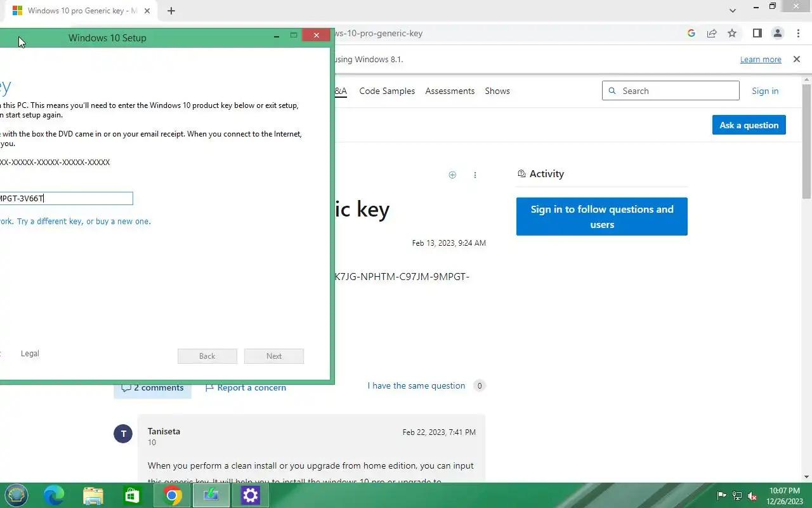
Task: Click Sign in link
Action: click(765, 91)
